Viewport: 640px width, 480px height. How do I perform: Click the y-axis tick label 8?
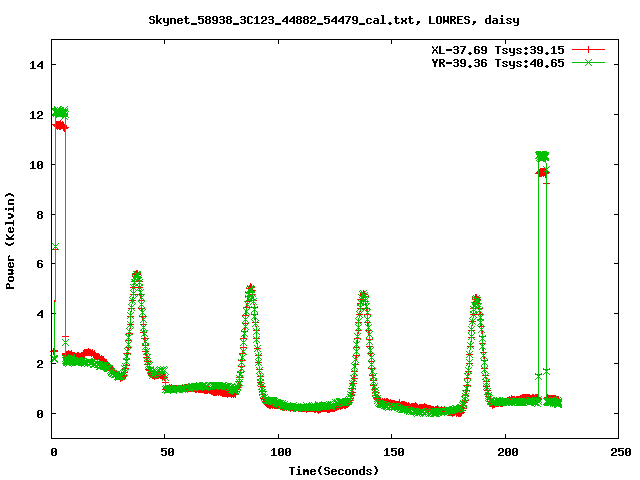[41, 214]
